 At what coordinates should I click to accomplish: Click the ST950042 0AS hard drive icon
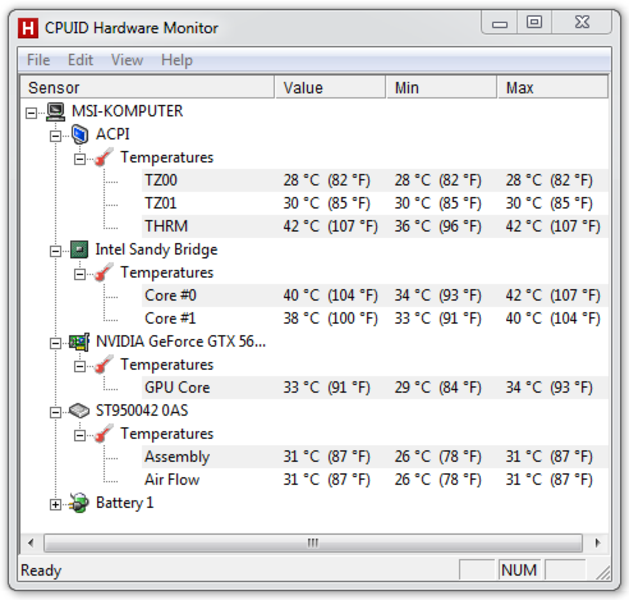click(79, 411)
